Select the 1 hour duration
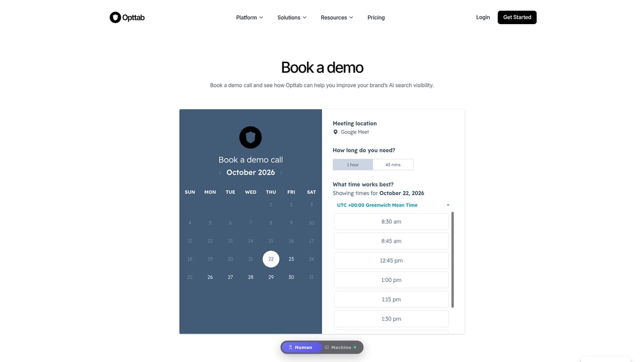This screenshot has height=362, width=644. coord(353,164)
